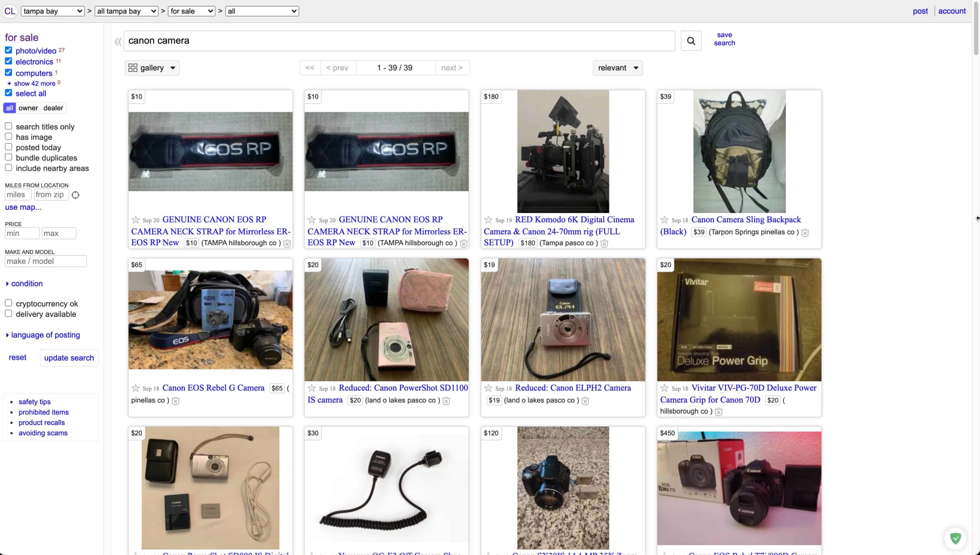The height and width of the screenshot is (555, 980).
Task: Click the CL logo in the top left
Action: coord(10,11)
